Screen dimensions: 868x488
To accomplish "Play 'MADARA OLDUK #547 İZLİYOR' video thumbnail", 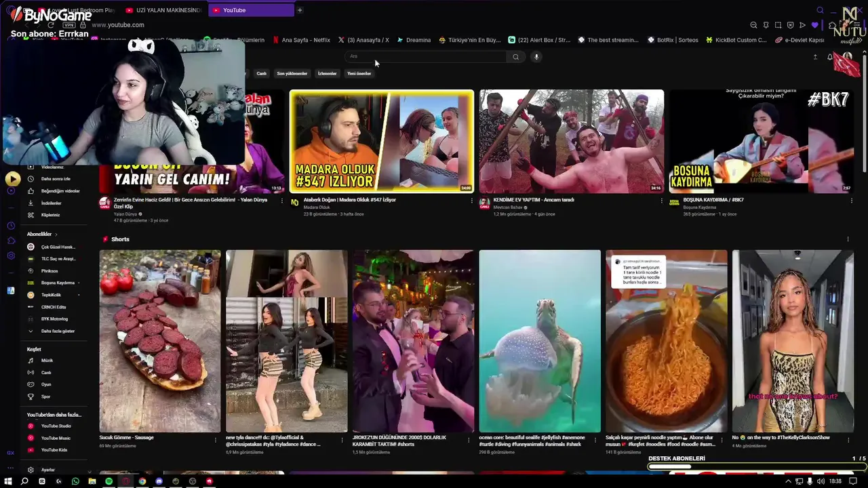I will click(382, 141).
